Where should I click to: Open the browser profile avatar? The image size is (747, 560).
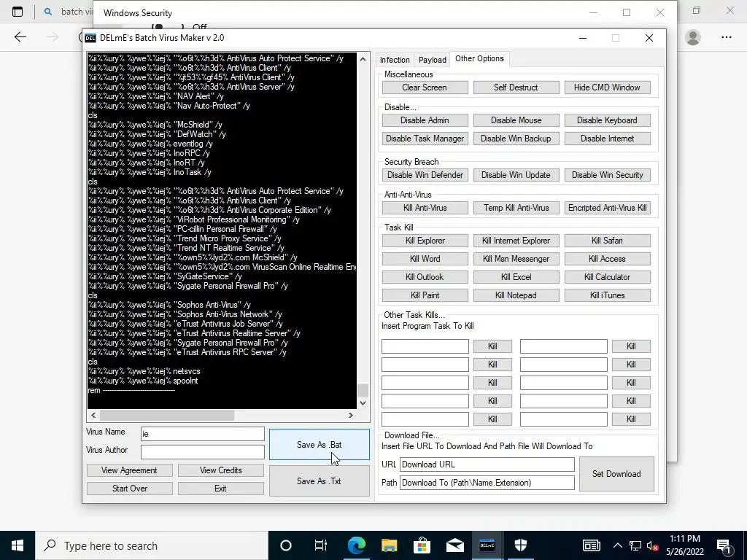[x=693, y=37]
